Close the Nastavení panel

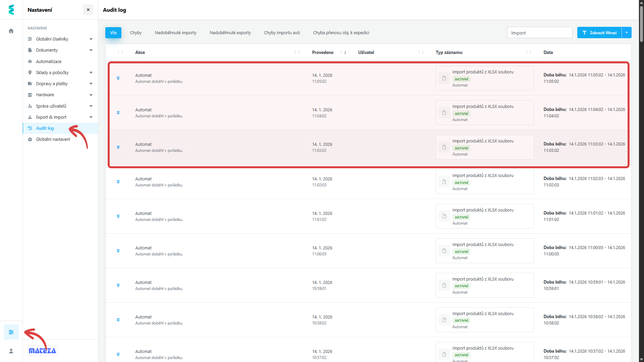[88, 10]
